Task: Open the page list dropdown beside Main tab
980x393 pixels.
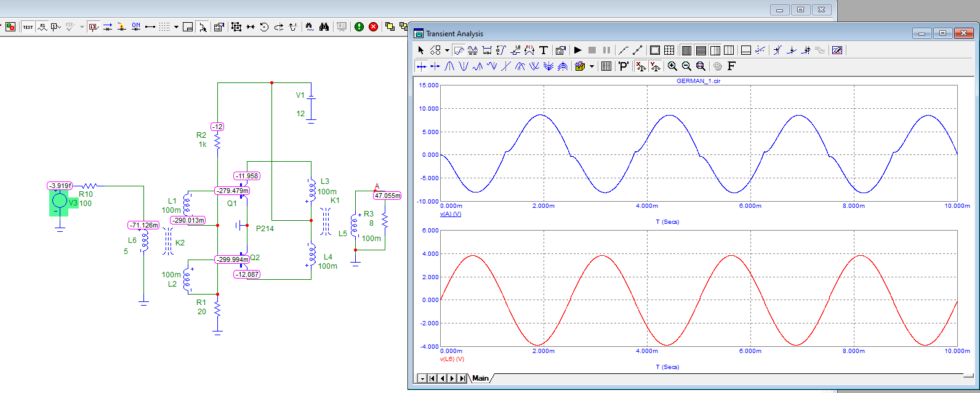Action: (x=422, y=378)
